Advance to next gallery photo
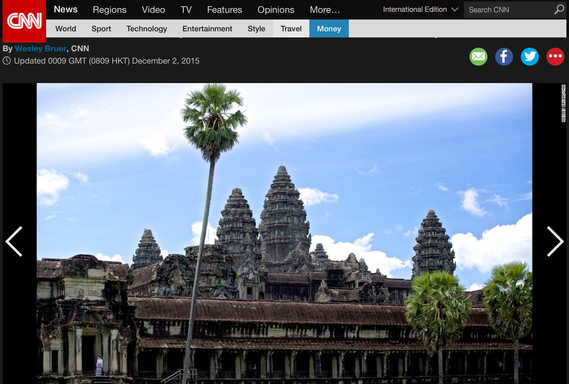The height and width of the screenshot is (384, 569). tap(555, 241)
